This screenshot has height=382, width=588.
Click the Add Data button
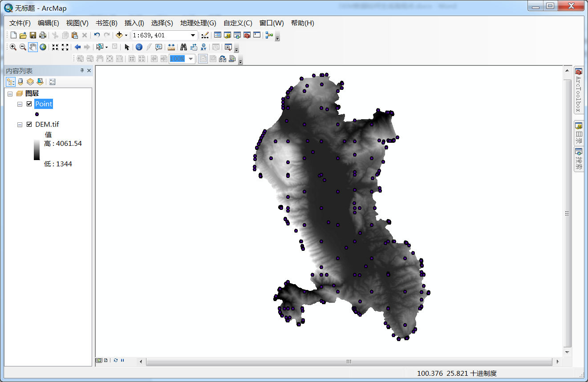pos(119,35)
